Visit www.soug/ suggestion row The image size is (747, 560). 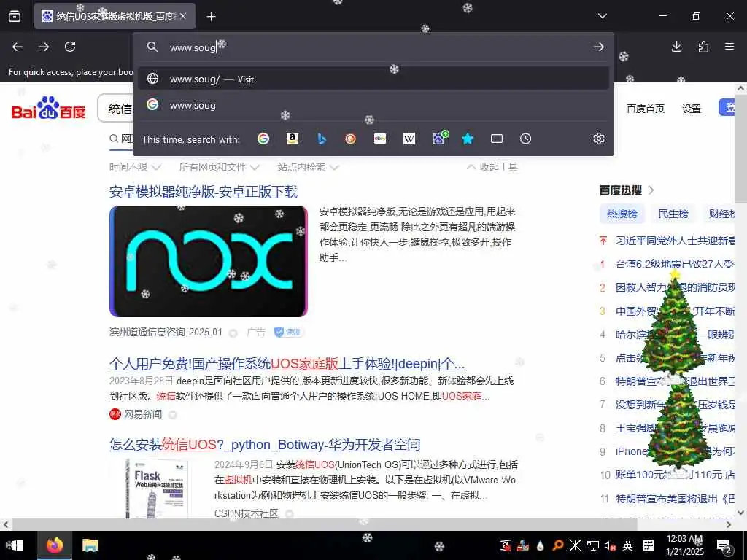(373, 79)
